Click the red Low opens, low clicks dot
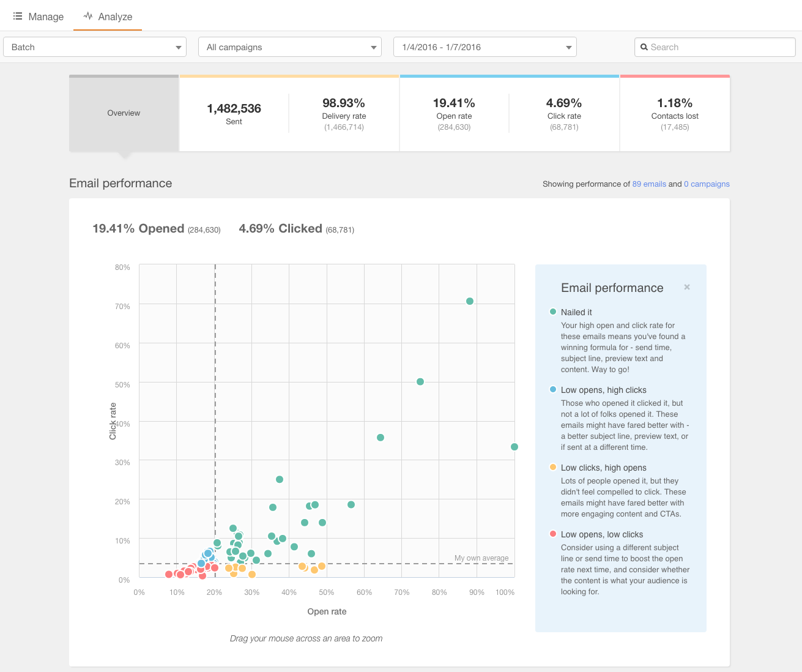The width and height of the screenshot is (802, 672). click(553, 534)
